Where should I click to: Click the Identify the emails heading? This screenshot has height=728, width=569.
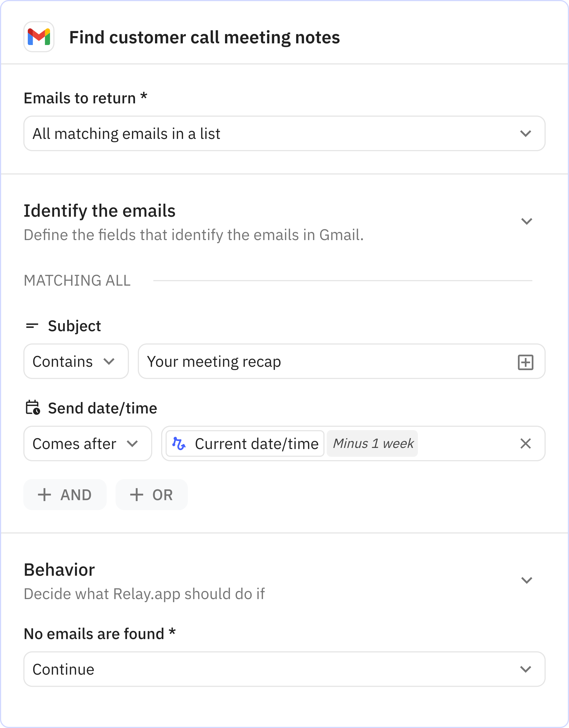click(99, 211)
